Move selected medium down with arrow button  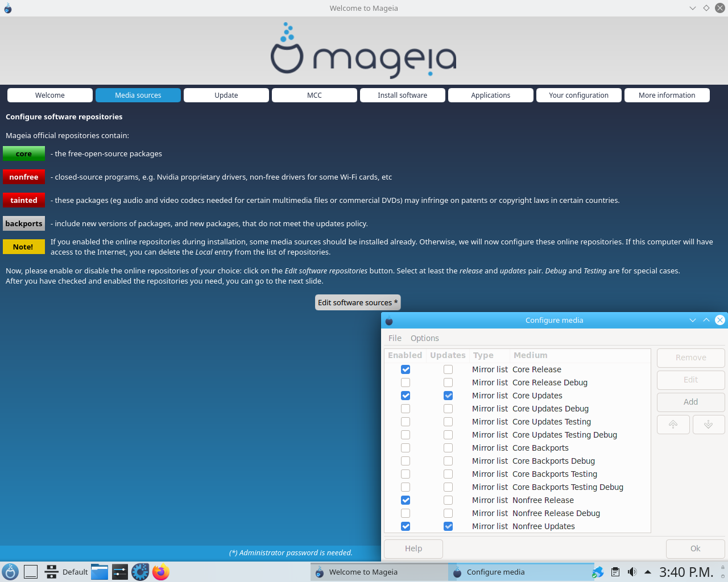(x=709, y=425)
